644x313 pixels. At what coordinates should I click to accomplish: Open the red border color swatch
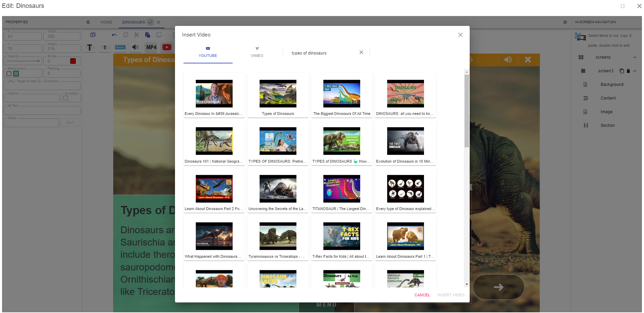73,61
